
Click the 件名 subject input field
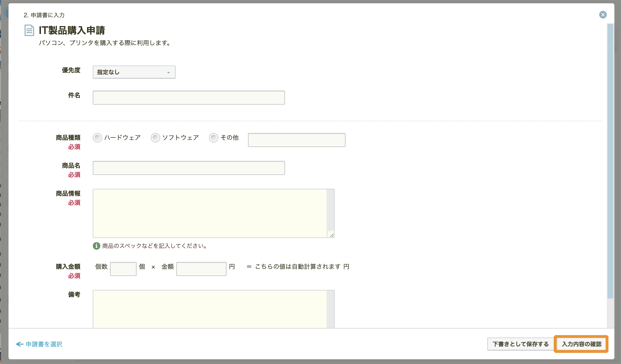click(x=189, y=98)
